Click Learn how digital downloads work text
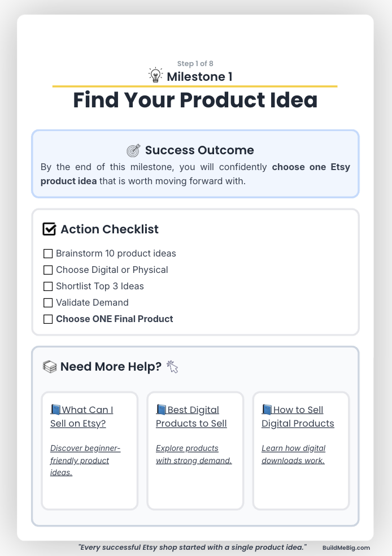Screen dimensions: 392x556 (x=294, y=454)
